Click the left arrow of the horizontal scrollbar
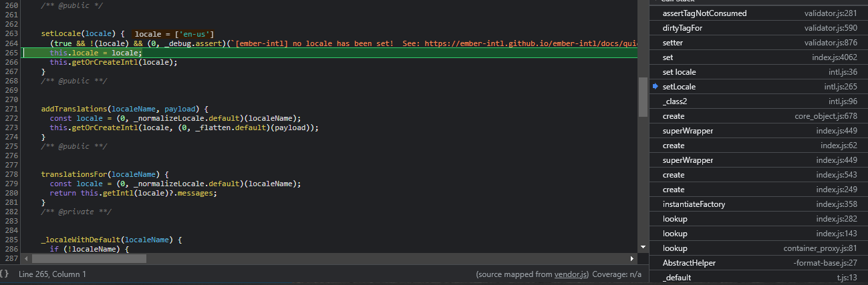Screen dimensions: 868x285 pos(27,258)
